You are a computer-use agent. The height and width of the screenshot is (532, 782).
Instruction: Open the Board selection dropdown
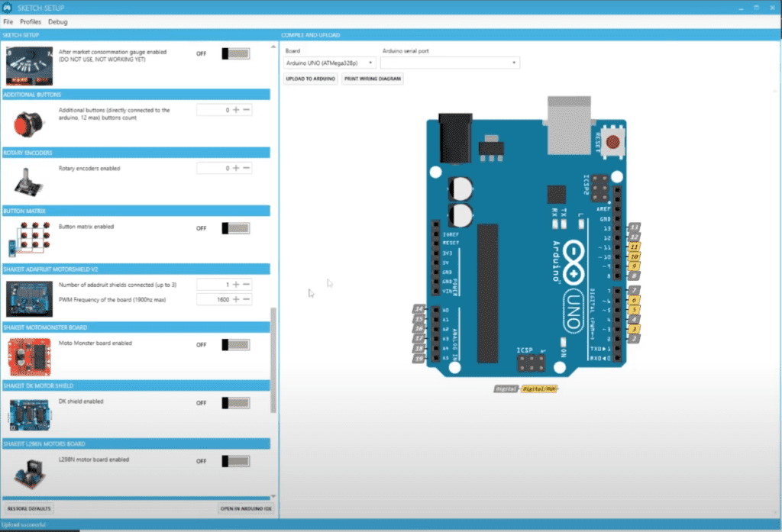point(329,63)
